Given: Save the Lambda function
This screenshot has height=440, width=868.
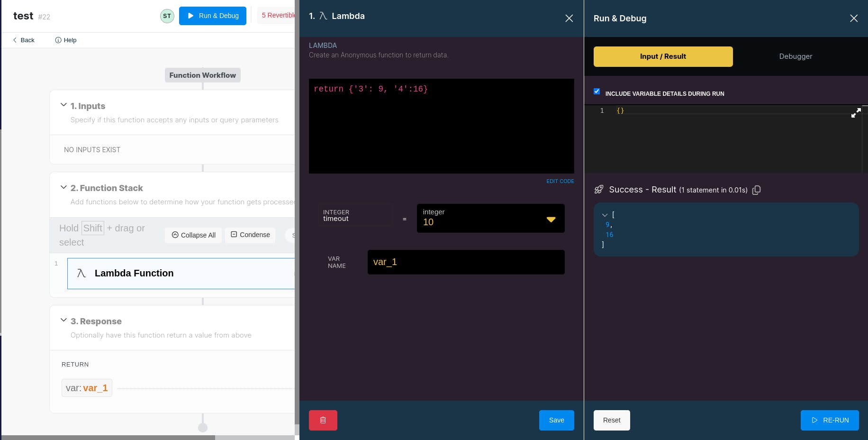Looking at the screenshot, I should click(557, 420).
